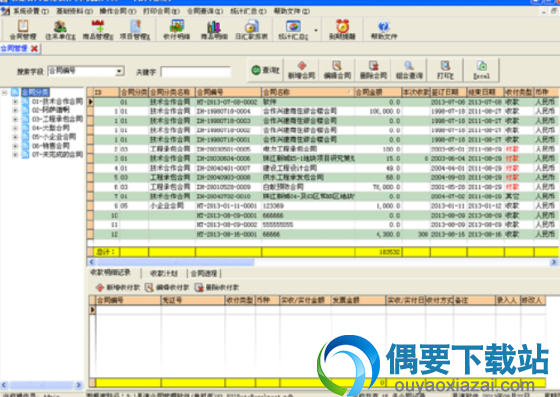Expand the 01-技术合作合同 tree node

15,102
